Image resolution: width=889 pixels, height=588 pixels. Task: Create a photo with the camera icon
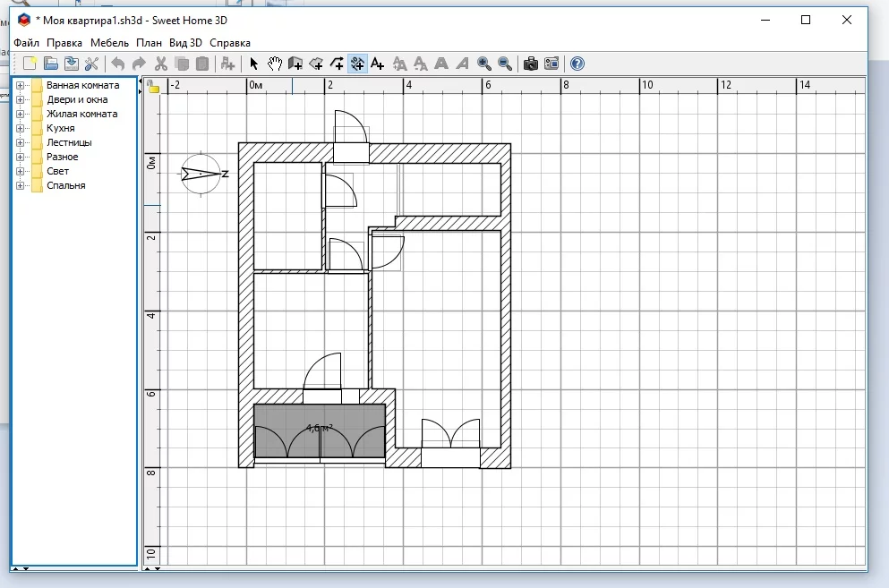tap(531, 64)
